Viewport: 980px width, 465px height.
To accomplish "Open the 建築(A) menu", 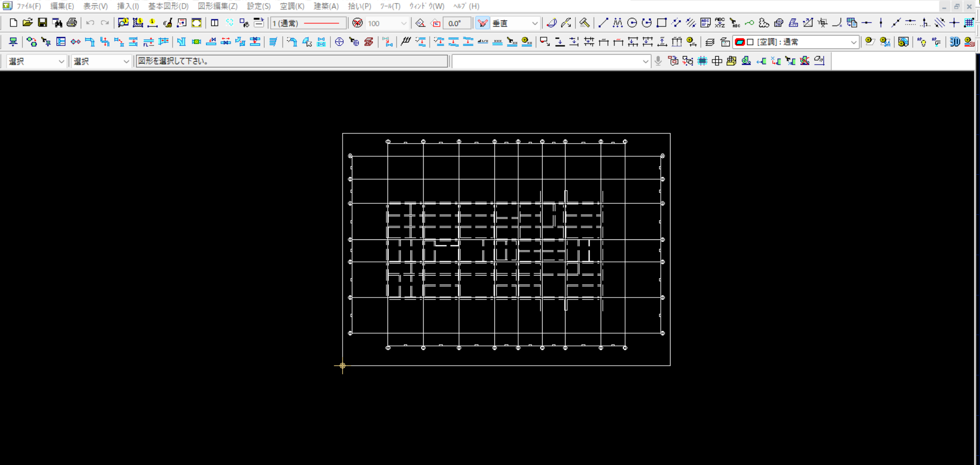I will pos(326,6).
